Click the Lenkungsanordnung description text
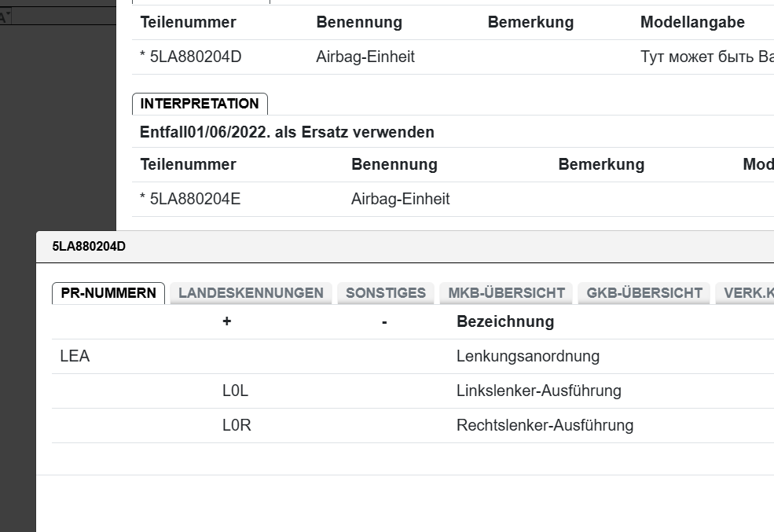The width and height of the screenshot is (774, 532). click(527, 356)
